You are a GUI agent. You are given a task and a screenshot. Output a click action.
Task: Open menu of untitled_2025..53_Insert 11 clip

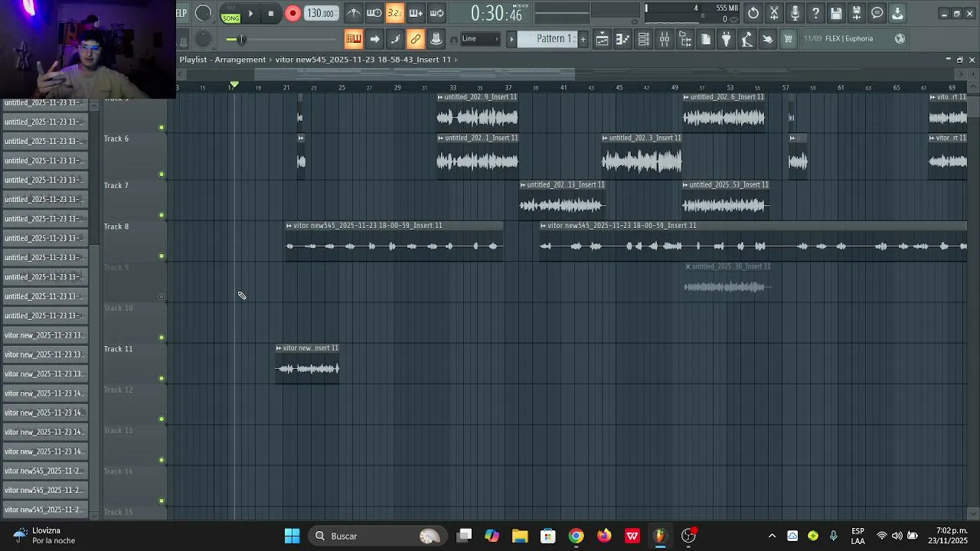point(686,184)
